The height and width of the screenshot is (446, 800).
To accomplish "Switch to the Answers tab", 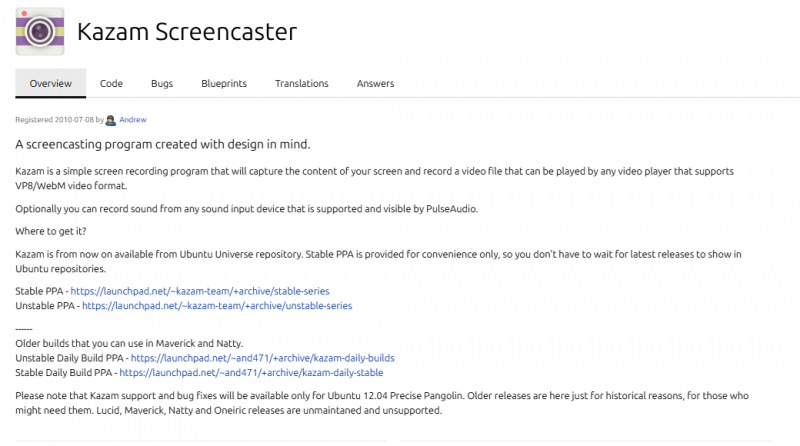I will (x=375, y=84).
